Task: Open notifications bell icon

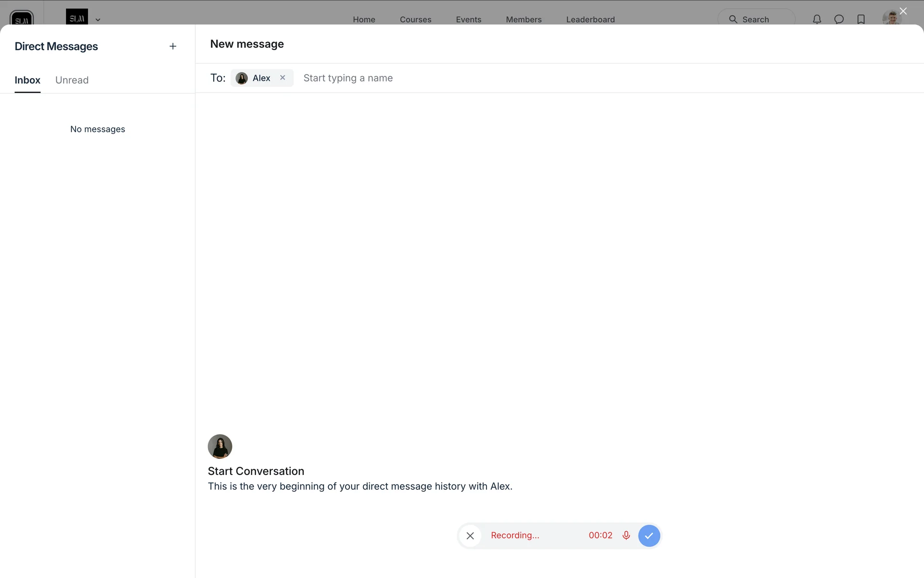Action: 817,19
